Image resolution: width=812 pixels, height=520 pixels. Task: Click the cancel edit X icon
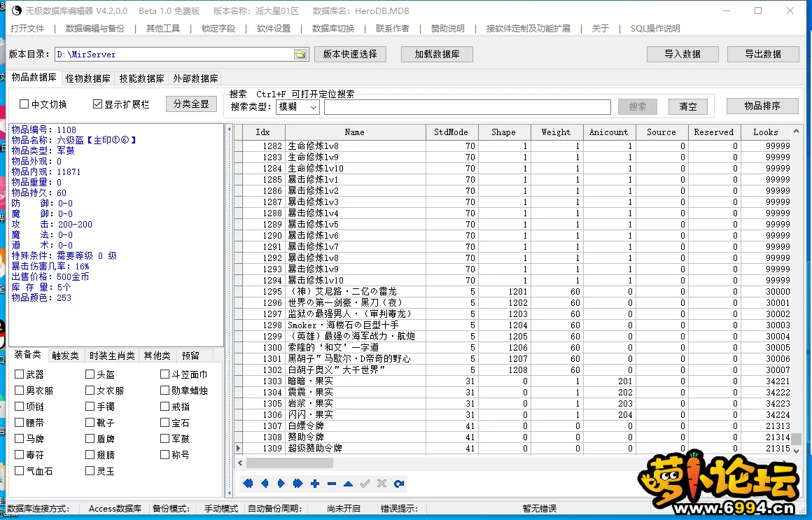381,483
